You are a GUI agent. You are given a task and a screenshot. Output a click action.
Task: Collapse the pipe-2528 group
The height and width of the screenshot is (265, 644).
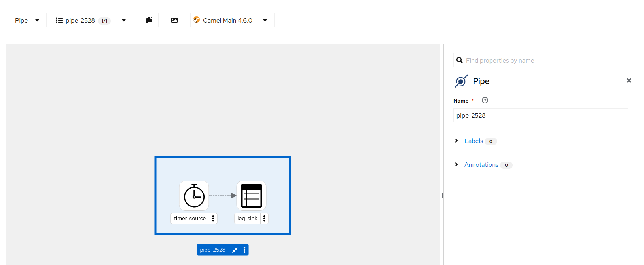[x=235, y=250]
